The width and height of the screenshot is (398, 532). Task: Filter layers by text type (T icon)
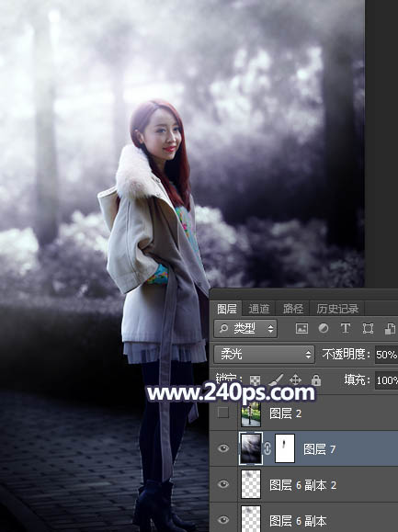click(346, 328)
